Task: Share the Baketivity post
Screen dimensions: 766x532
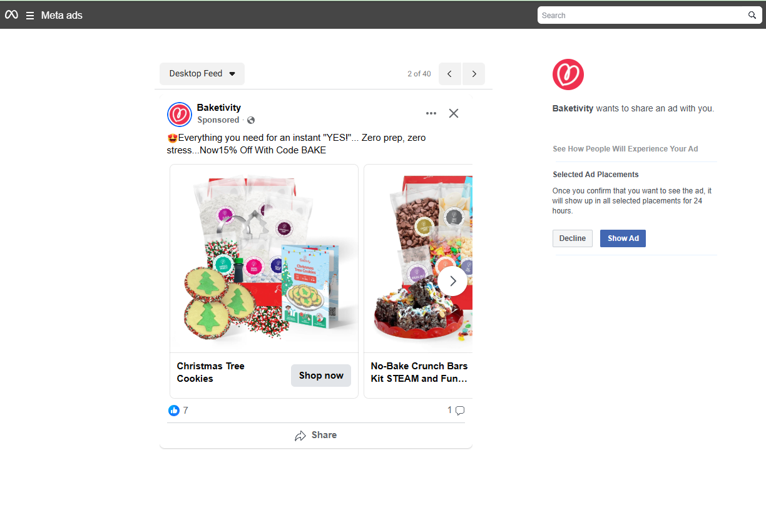Action: pyautogui.click(x=316, y=436)
